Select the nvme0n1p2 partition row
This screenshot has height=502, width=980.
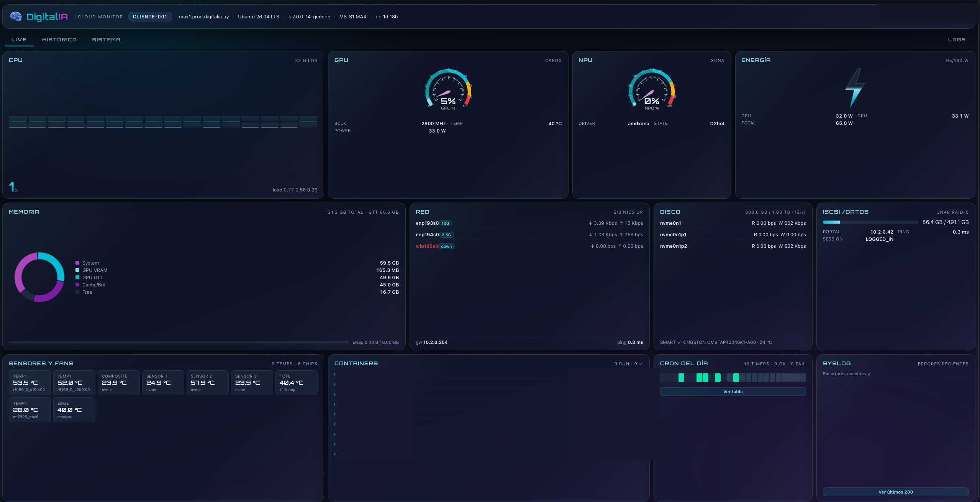point(733,246)
